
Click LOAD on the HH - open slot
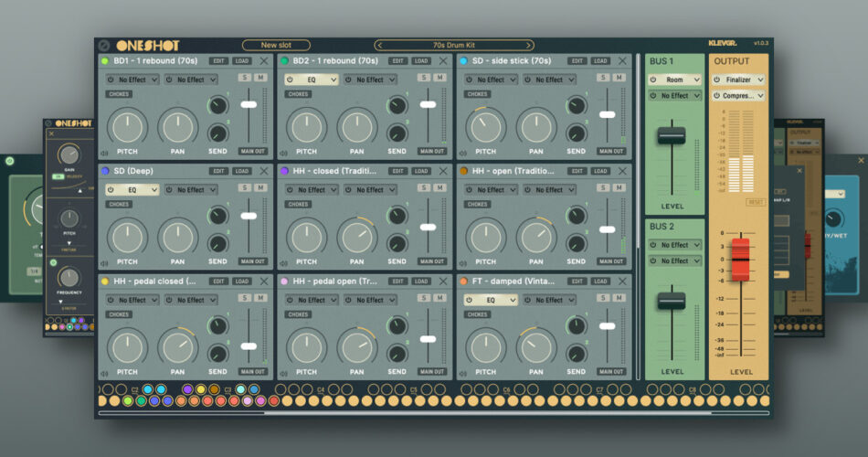click(x=600, y=171)
